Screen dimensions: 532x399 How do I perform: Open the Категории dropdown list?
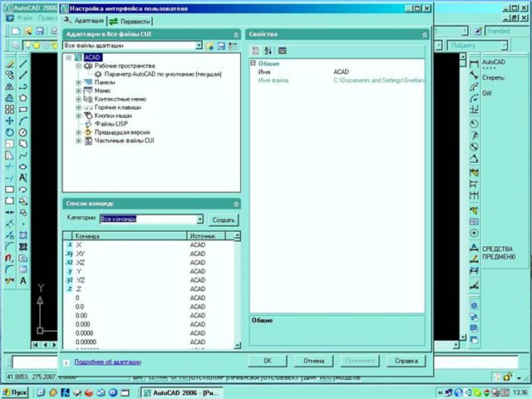pos(199,219)
